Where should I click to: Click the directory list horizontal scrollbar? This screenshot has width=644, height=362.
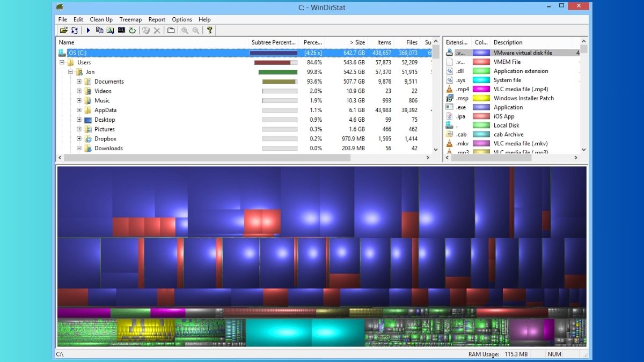tap(245, 158)
